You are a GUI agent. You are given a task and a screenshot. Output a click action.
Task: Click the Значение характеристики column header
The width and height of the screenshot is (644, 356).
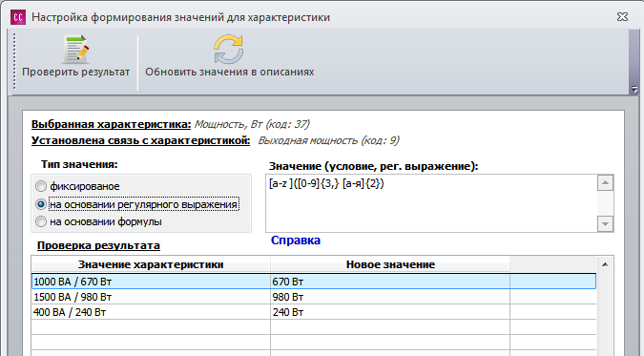coord(151,264)
